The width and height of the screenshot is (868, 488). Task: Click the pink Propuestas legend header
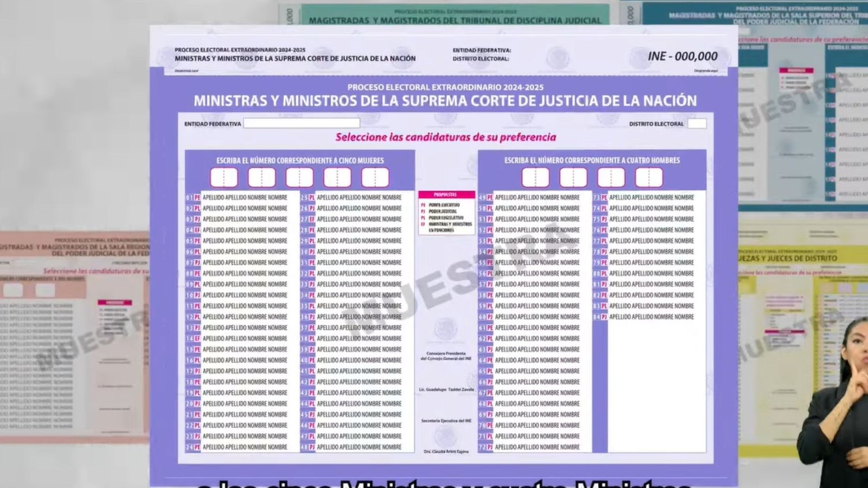tap(446, 195)
